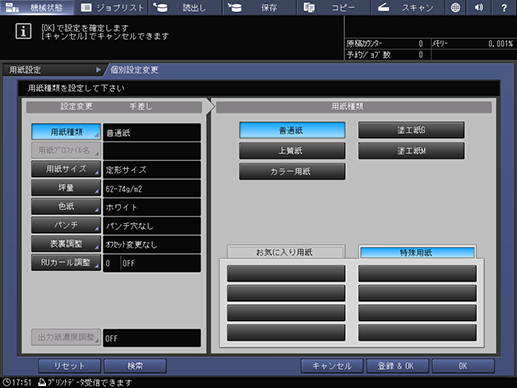Open the 表裏調整 both sides adjustment
517x388 pixels.
tap(66, 244)
